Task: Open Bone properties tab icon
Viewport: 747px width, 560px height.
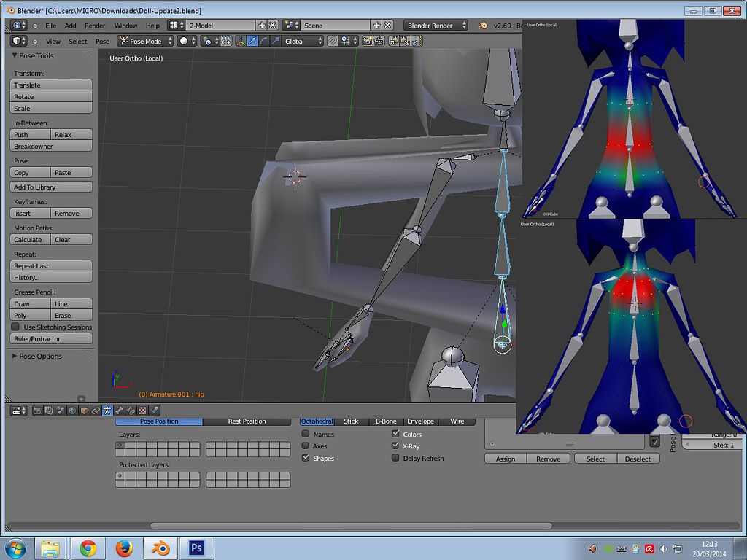Action: pos(119,411)
